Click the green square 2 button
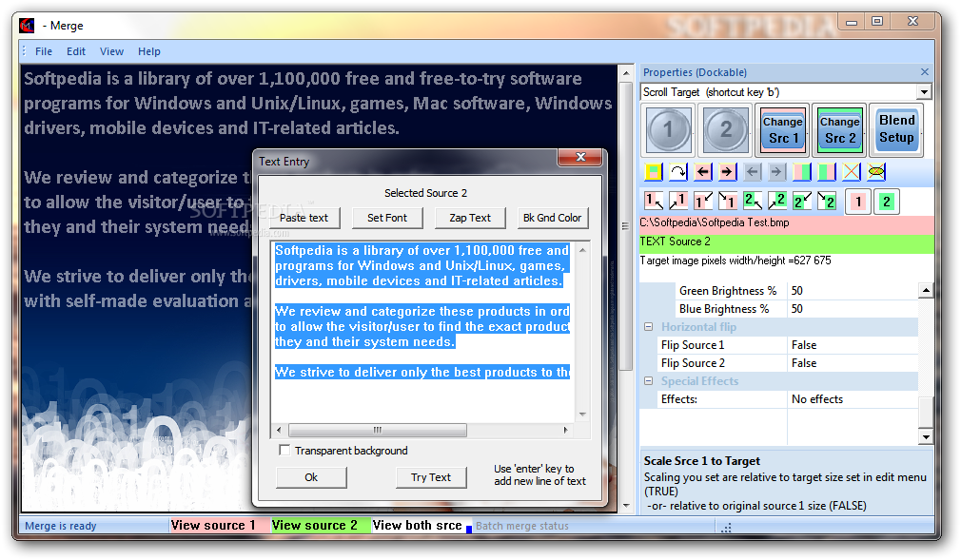Screen dimensions: 961x560 tap(886, 202)
